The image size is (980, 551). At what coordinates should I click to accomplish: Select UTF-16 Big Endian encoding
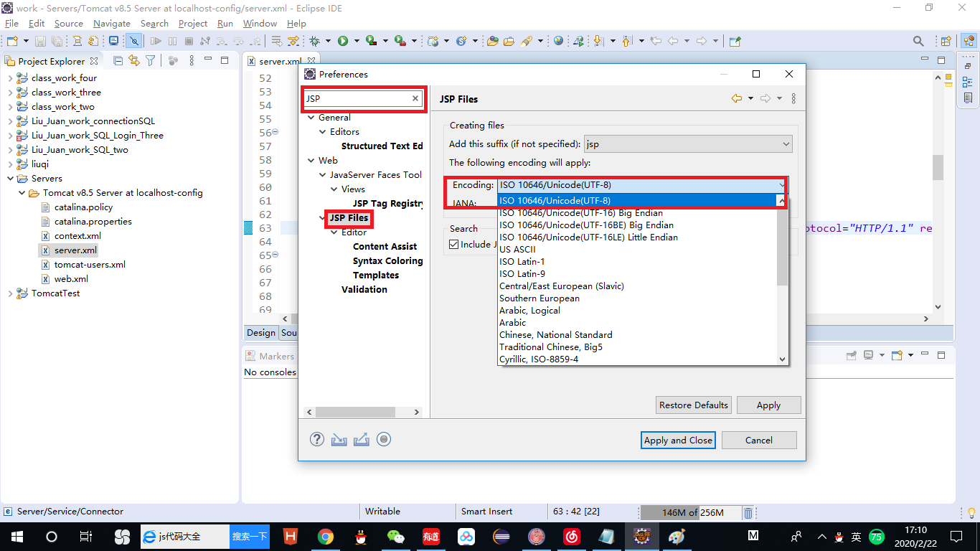[x=581, y=213]
